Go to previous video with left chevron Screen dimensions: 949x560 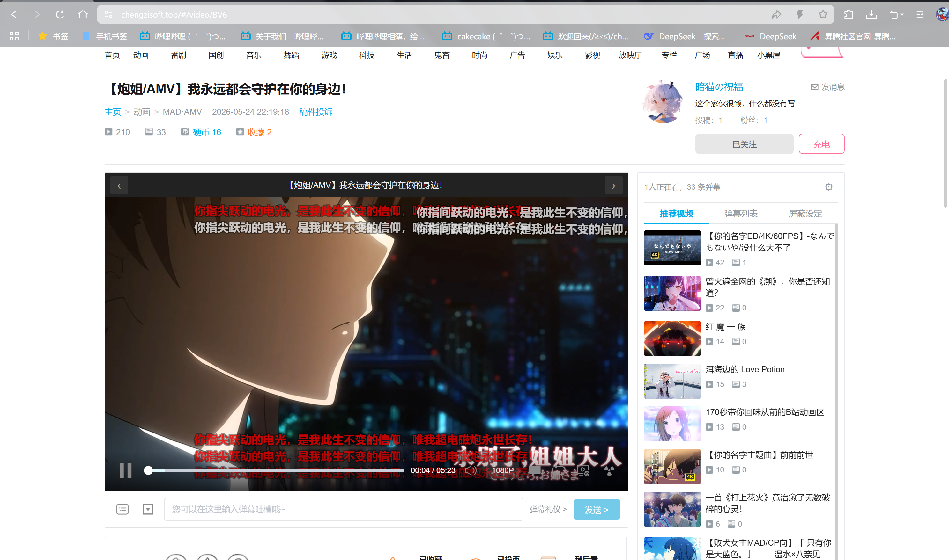119,186
